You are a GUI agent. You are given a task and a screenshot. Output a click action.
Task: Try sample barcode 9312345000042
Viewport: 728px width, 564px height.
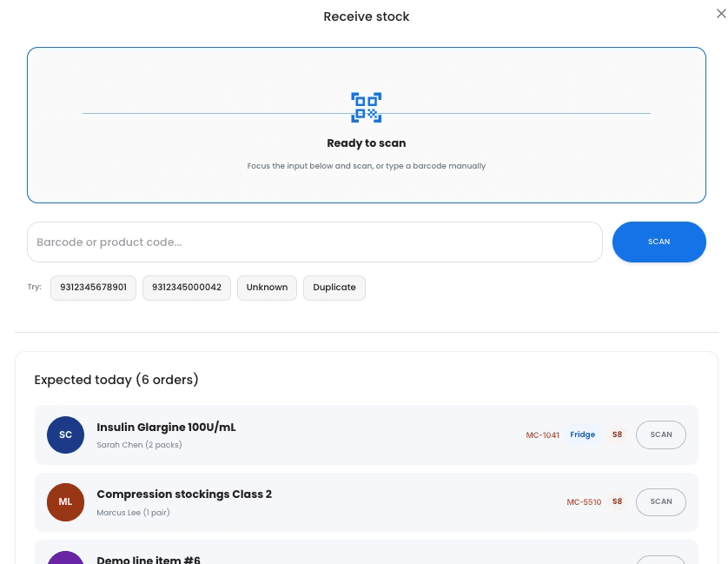[x=187, y=288]
